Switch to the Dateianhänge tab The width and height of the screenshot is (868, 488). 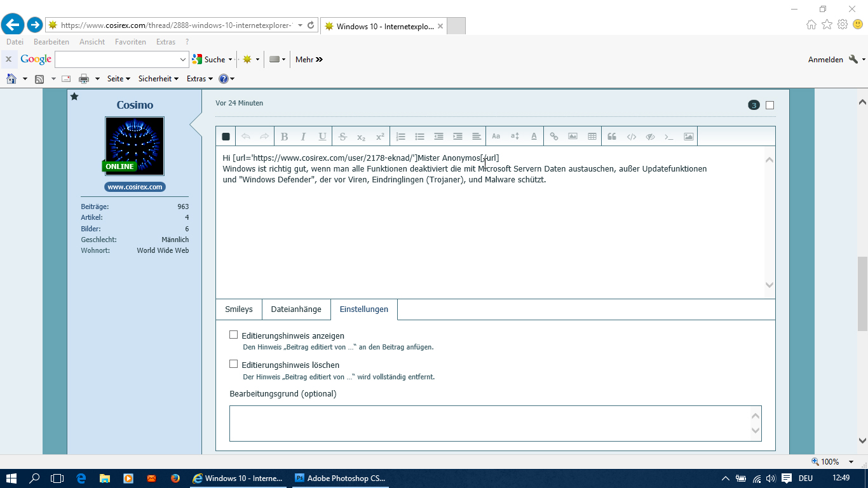pos(296,309)
